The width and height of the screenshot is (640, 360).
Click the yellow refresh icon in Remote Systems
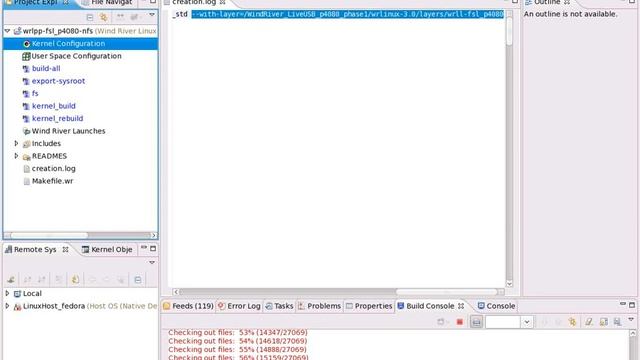(75, 280)
